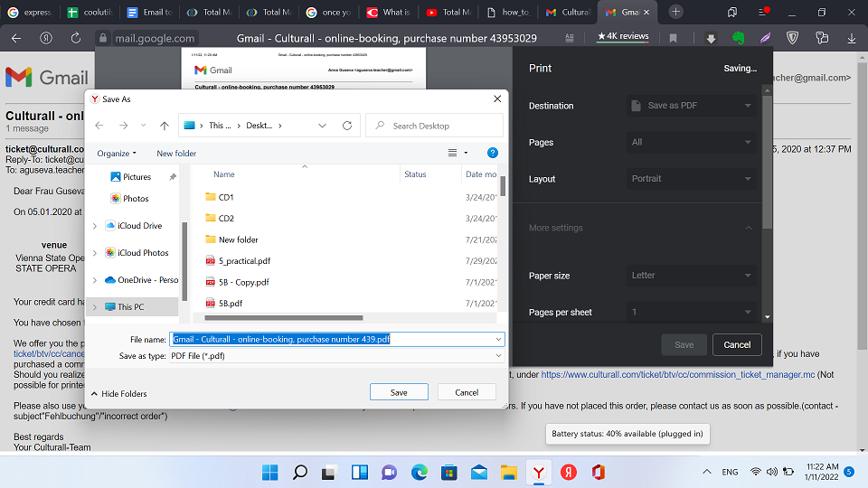Open the Organize menu
Image resolution: width=868 pixels, height=488 pixels.
click(117, 154)
